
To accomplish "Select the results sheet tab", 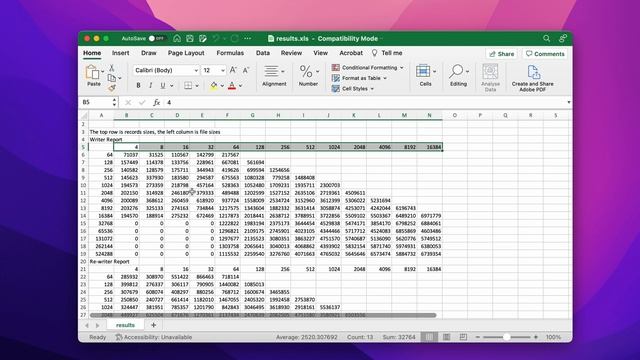I will (x=125, y=325).
